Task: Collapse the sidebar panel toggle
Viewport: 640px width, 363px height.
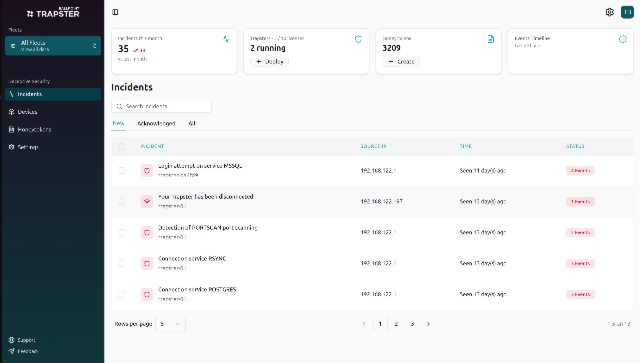Action: [115, 12]
